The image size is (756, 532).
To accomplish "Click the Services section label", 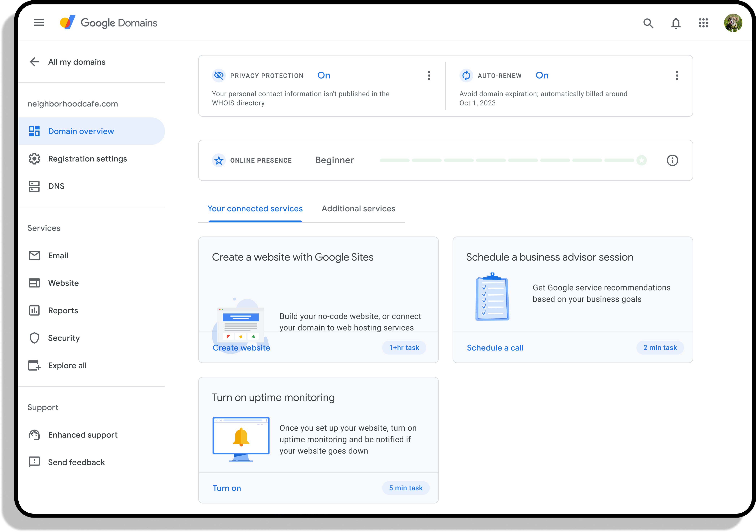I will (x=44, y=228).
